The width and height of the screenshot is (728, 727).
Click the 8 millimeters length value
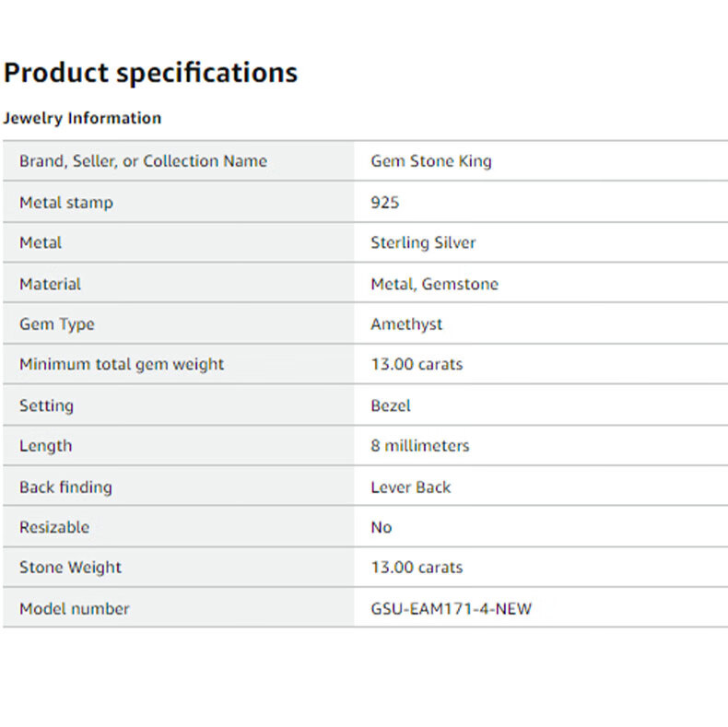(420, 446)
